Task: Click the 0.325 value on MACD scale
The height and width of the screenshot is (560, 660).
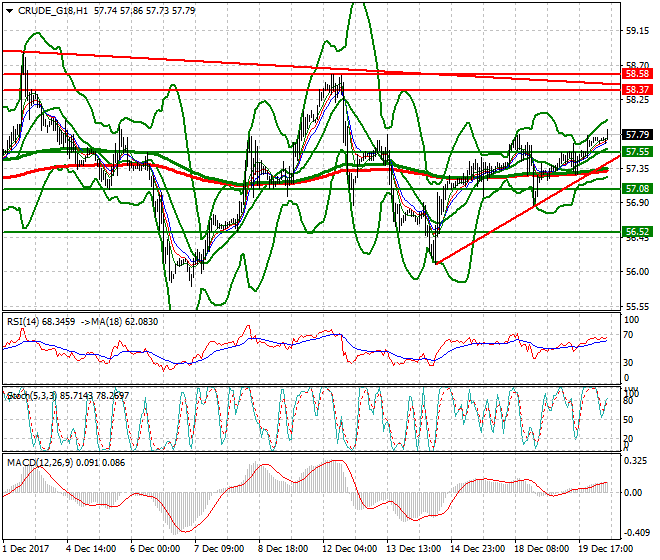Action: [636, 461]
